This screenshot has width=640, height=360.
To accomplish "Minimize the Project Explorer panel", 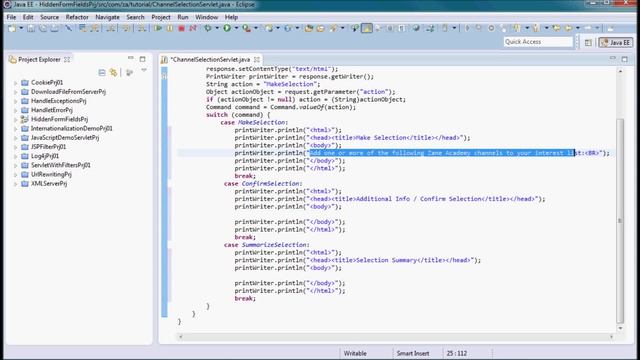I will 131,58.
